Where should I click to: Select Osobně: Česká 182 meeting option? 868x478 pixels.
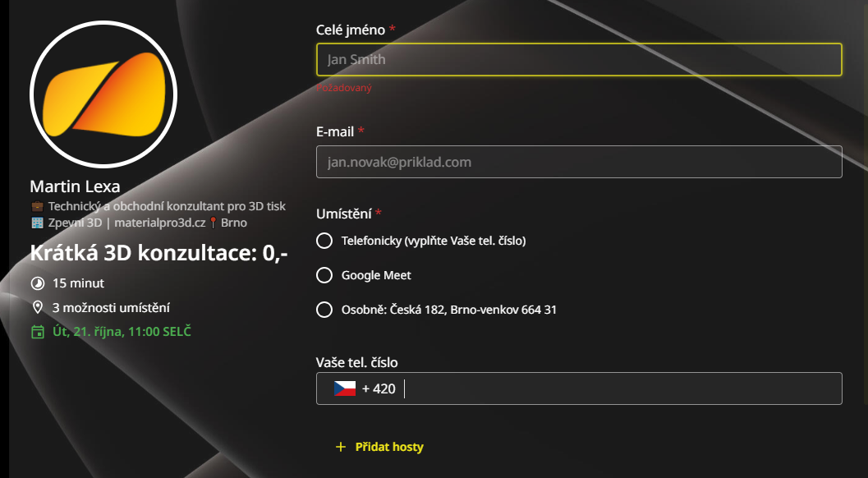[324, 310]
